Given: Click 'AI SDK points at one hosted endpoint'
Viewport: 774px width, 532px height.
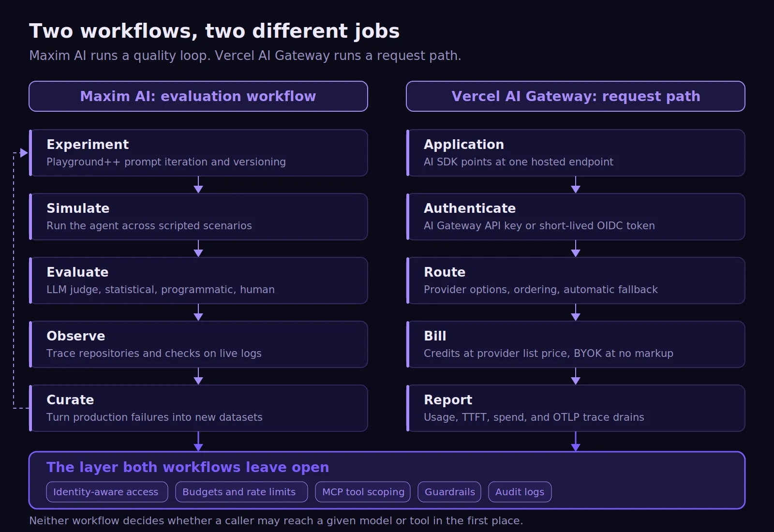Looking at the screenshot, I should coord(519,162).
